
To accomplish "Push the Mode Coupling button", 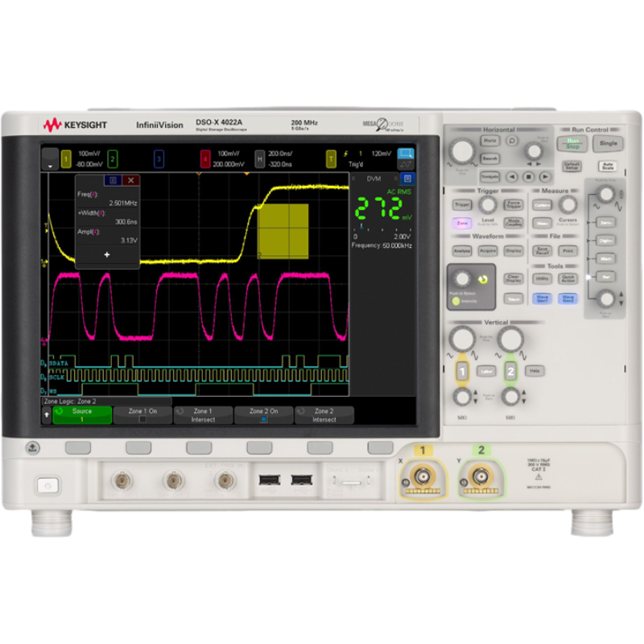I will click(x=514, y=223).
